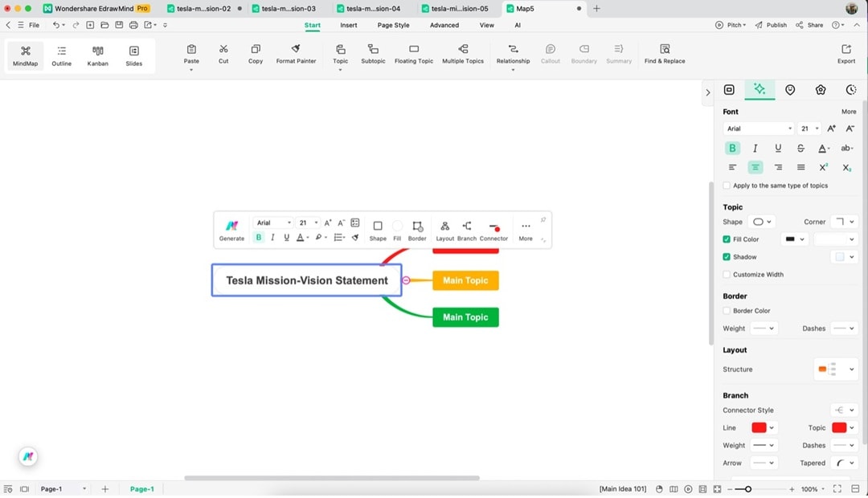
Task: Click More in the Font section
Action: 849,112
